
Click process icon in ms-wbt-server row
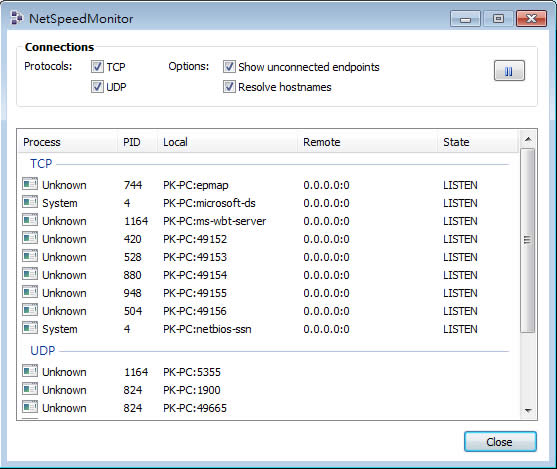30,220
